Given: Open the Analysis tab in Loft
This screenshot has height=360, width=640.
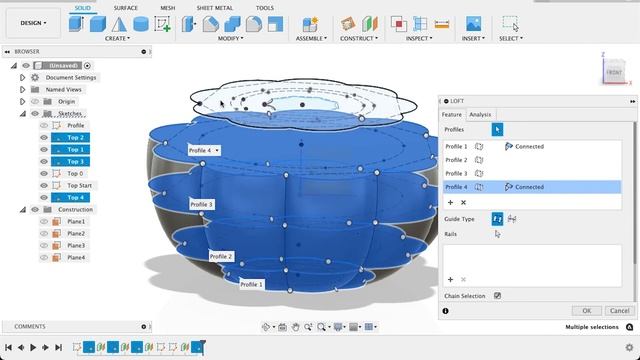Looking at the screenshot, I should coord(480,115).
